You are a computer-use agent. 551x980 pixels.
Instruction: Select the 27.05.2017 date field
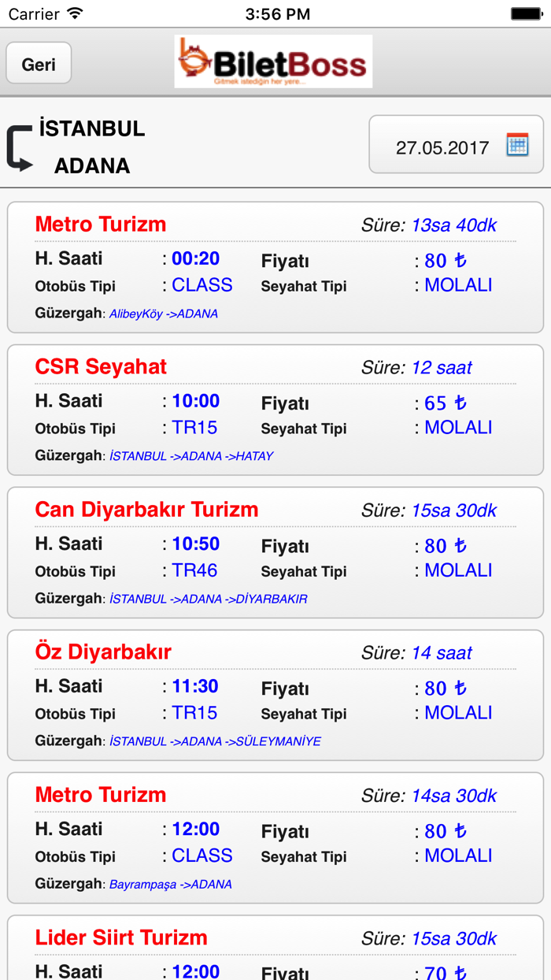pyautogui.click(x=442, y=147)
